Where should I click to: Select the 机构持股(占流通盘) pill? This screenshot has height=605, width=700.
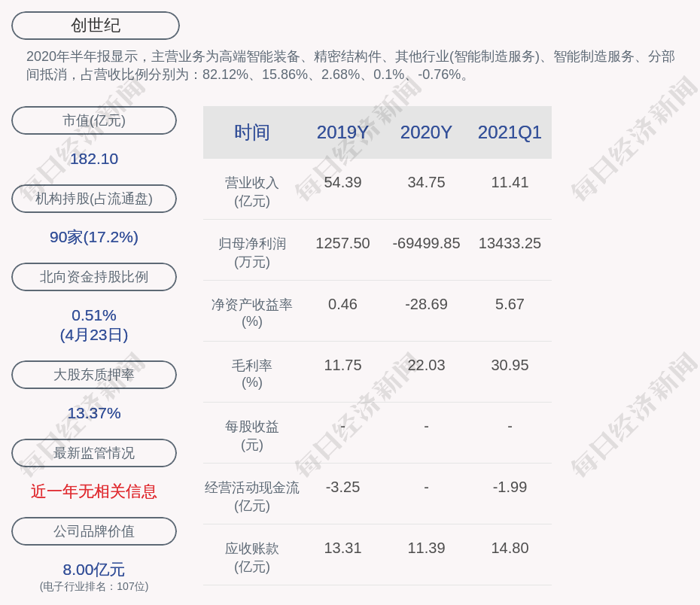pyautogui.click(x=94, y=199)
